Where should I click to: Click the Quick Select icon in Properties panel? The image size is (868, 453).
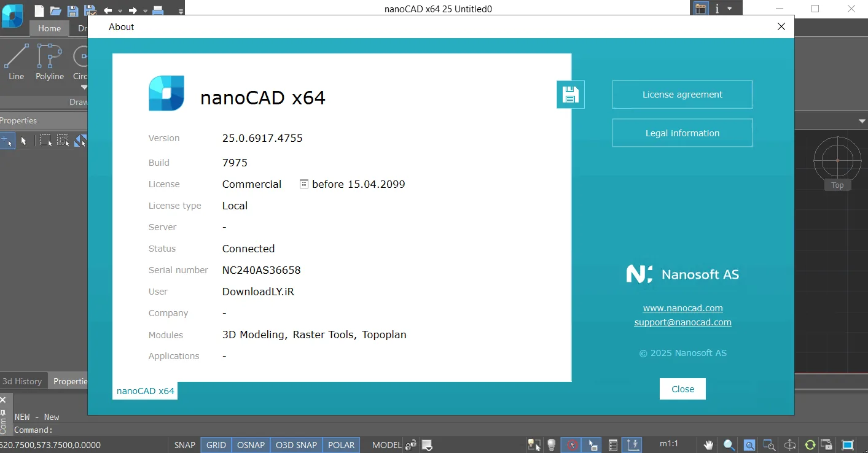(x=7, y=141)
